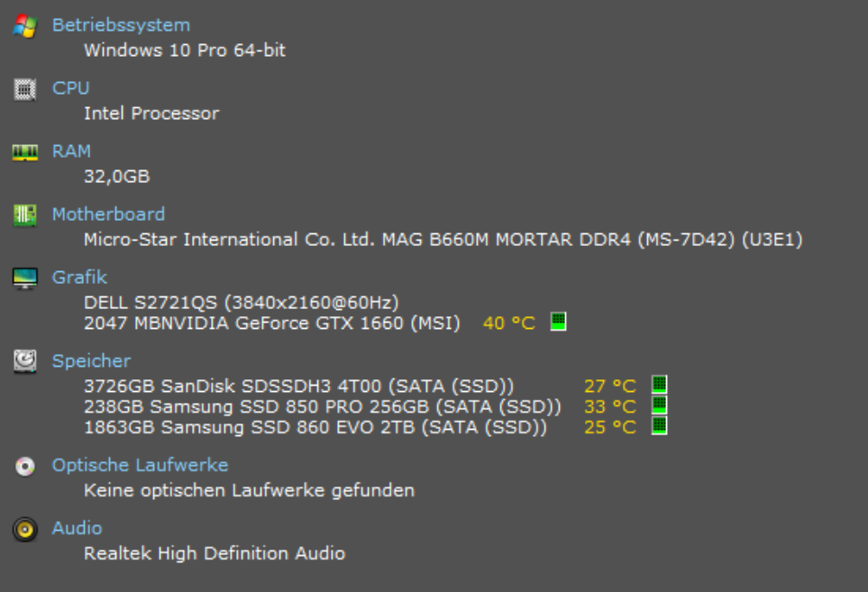Select the Grafik monitor icon

coord(26,277)
